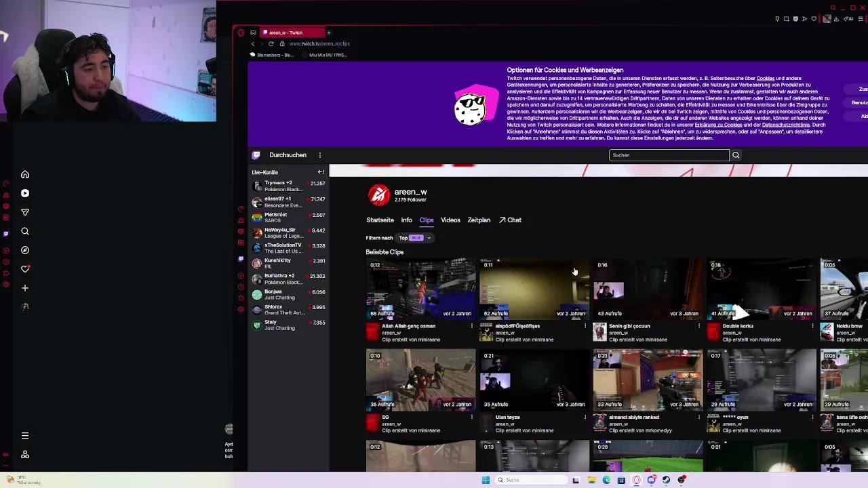The width and height of the screenshot is (868, 488).
Task: Play the Senin gibi çocuun clip thumbnail
Action: click(x=648, y=289)
